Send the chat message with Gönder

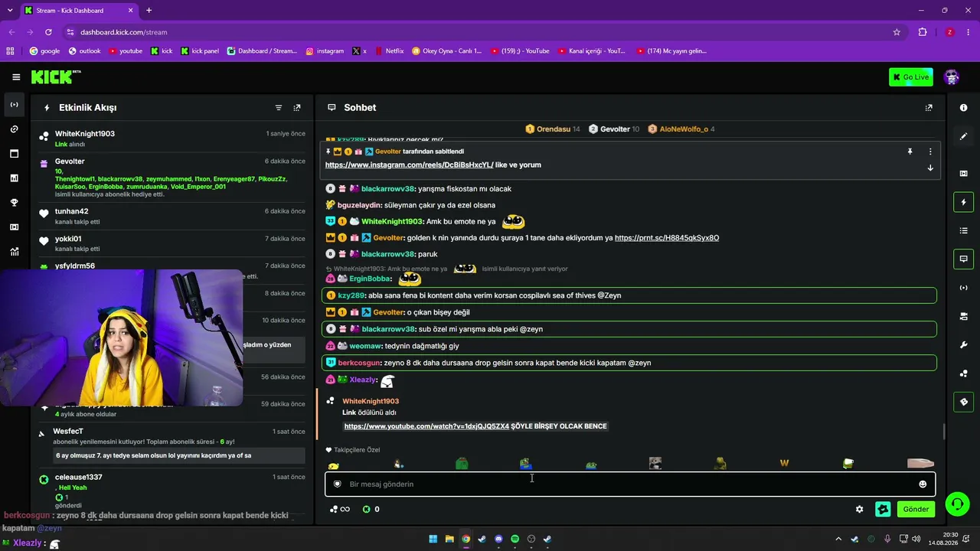tap(916, 509)
